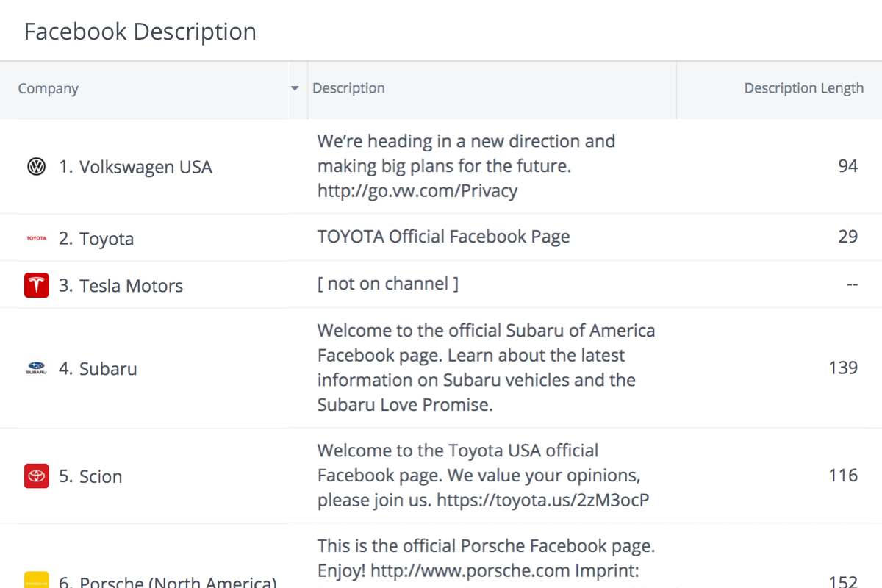The height and width of the screenshot is (588, 882).
Task: Click the description length value 94
Action: 848,166
